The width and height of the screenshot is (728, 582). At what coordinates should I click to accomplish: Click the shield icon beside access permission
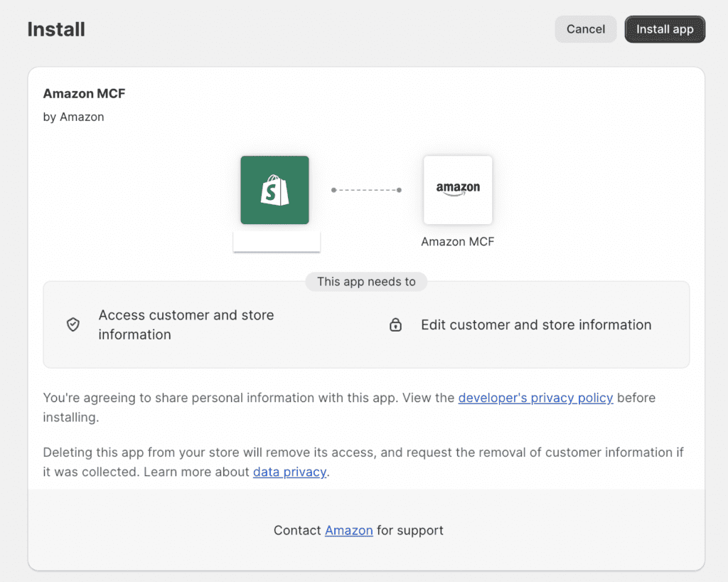click(x=73, y=324)
